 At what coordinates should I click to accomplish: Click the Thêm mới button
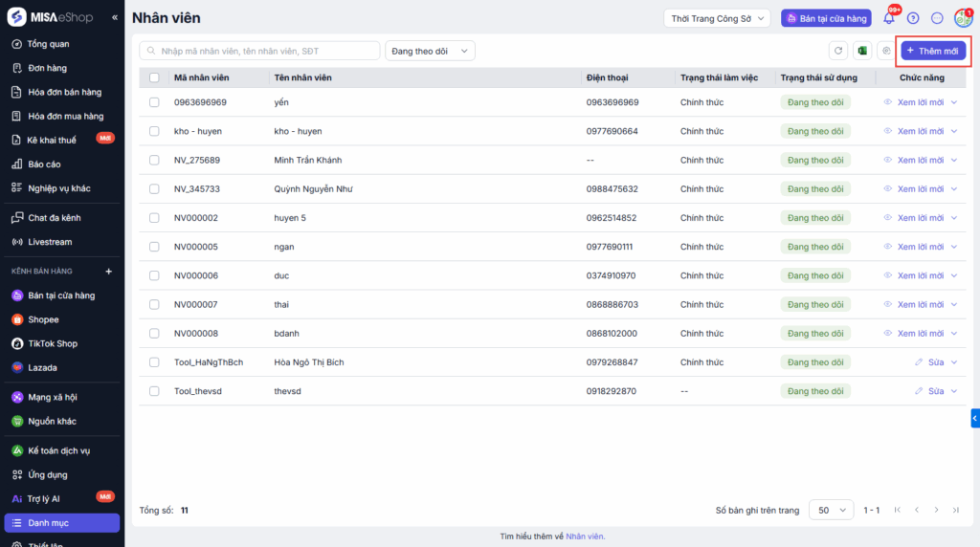[x=933, y=51]
